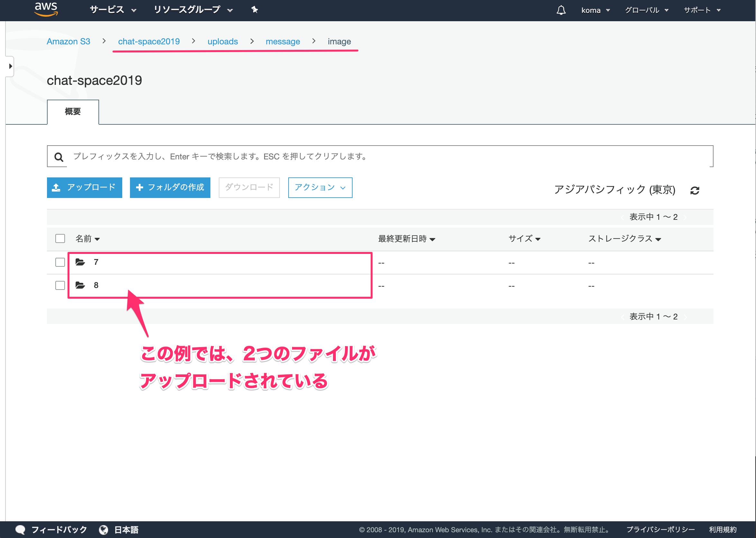This screenshot has height=538, width=756.
Task: Toggle the select-all checkbox in header
Action: click(60, 238)
